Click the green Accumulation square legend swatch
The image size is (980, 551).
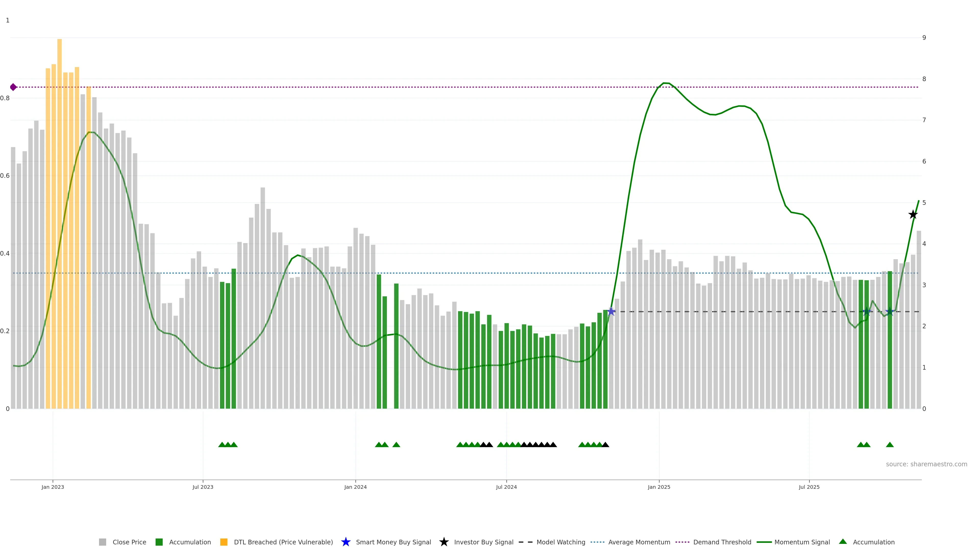click(159, 542)
